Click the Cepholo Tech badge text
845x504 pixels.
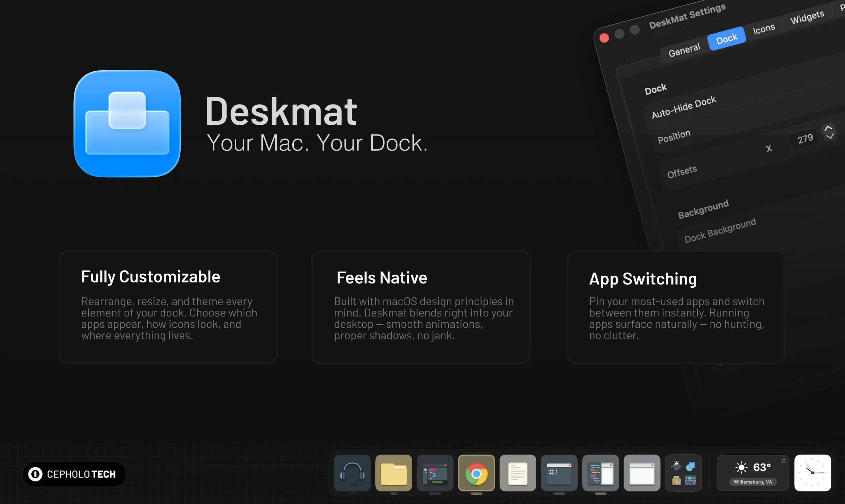click(x=81, y=474)
